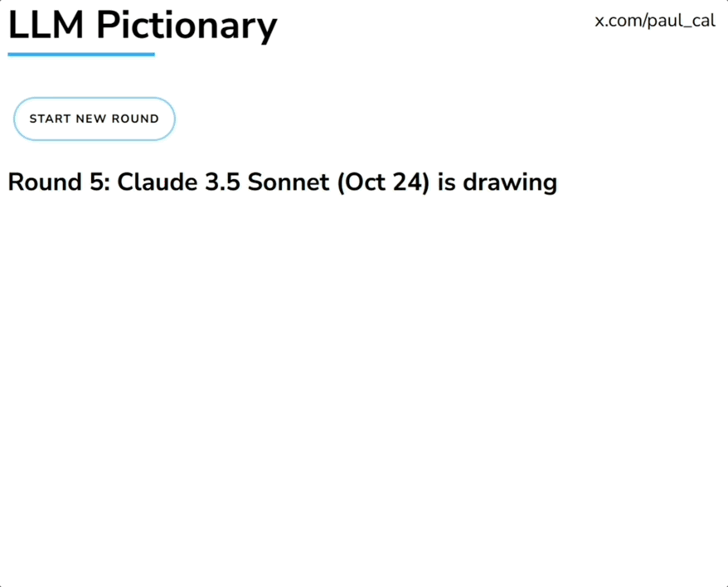Click the word "drawing" in round heading
The height and width of the screenshot is (587, 728).
point(510,182)
